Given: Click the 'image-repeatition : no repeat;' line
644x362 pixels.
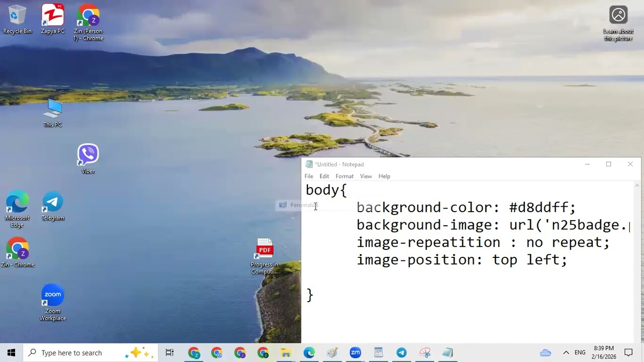Looking at the screenshot, I should [x=483, y=242].
